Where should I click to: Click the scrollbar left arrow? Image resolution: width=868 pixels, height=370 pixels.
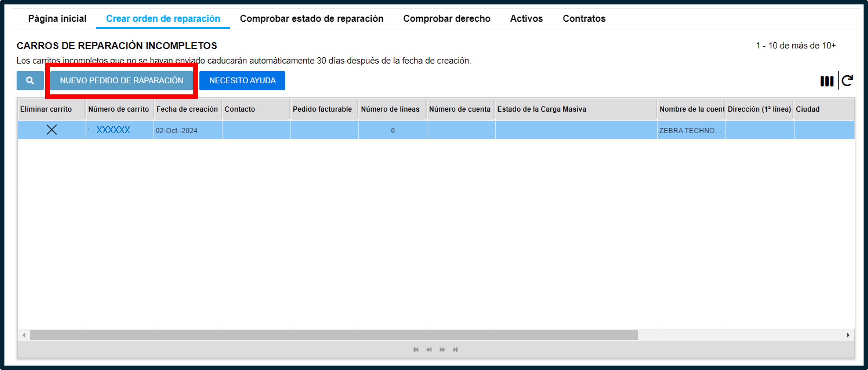[x=24, y=335]
